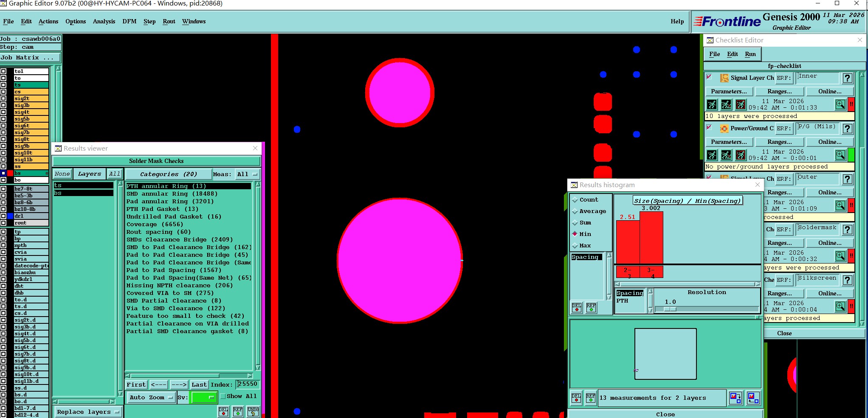Click Close button in Results histogram
This screenshot has height=418, width=868.
click(665, 414)
